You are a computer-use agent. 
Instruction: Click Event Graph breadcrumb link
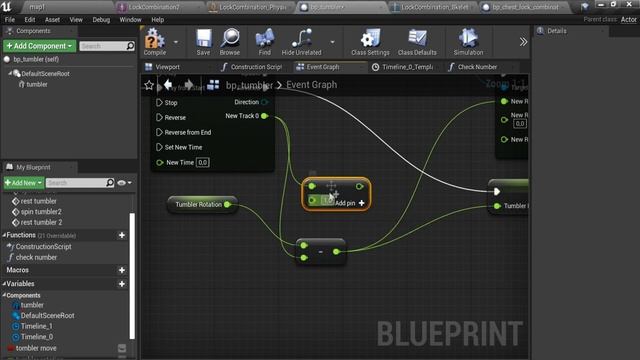tap(311, 84)
